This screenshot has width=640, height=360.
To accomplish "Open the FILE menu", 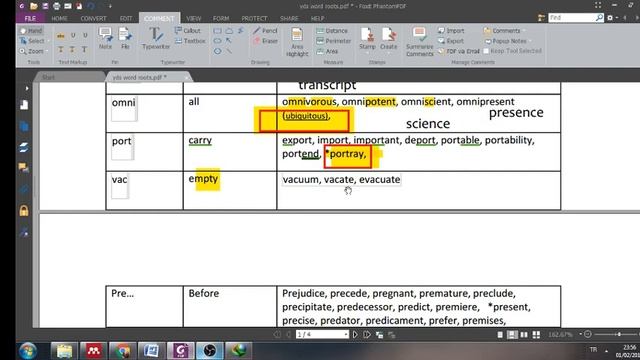I will [x=30, y=18].
